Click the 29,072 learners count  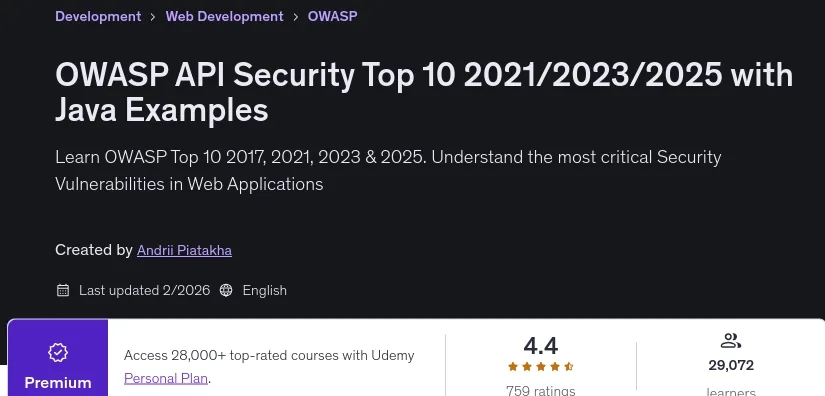[731, 365]
